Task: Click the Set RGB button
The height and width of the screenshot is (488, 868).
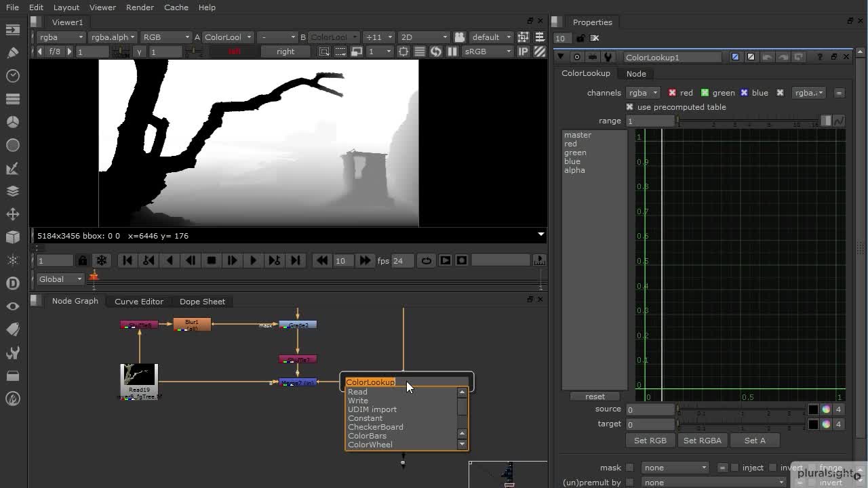Action: (x=650, y=441)
